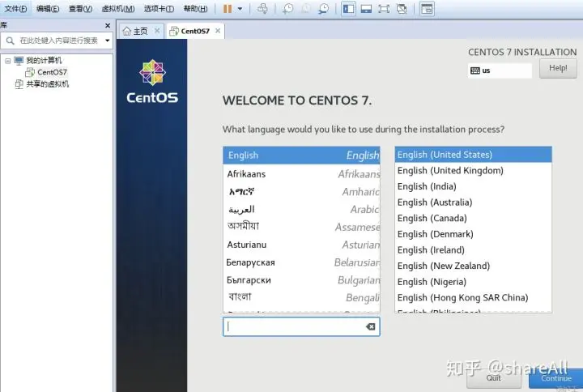Select Bengali in the language list
Viewport: 583px width, 392px height.
click(301, 297)
